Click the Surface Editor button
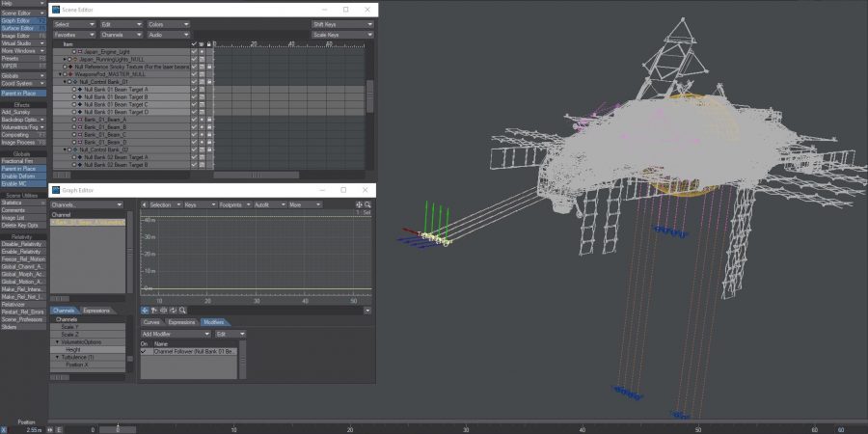Screen dimensions: 868x434 (x=19, y=28)
